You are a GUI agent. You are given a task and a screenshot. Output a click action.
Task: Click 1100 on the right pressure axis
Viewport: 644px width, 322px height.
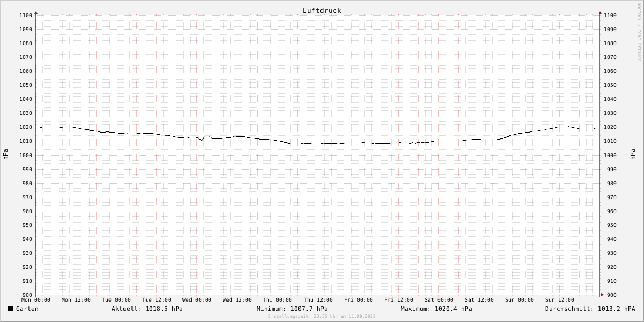(610, 16)
